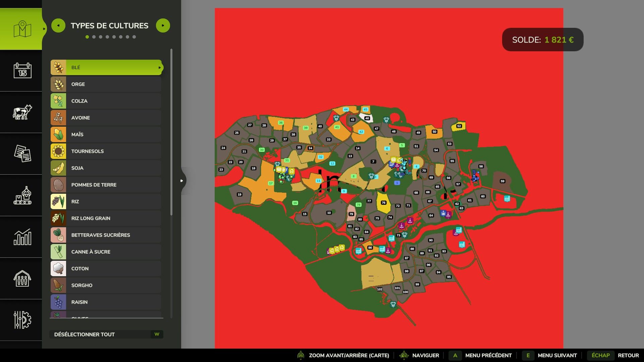644x362 pixels.
Task: Toggle the Blé crop filter
Action: point(106,67)
